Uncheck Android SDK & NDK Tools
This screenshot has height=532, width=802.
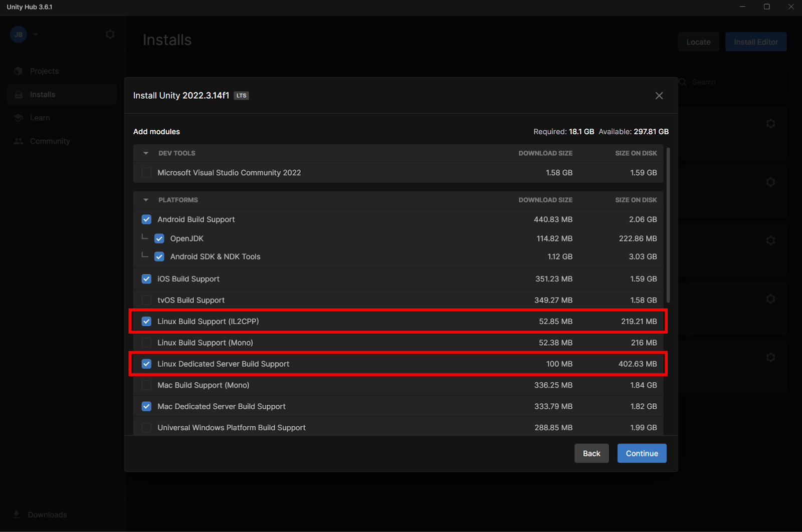point(159,256)
